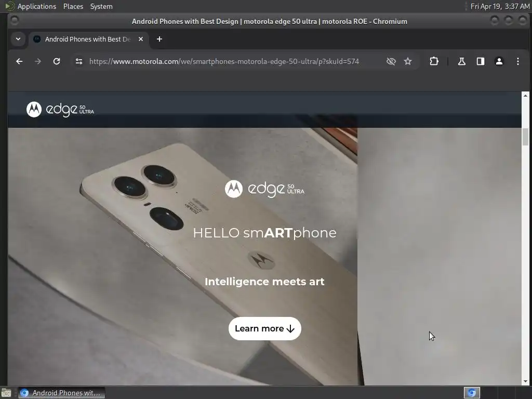Click the show desktop icon in bottom panel

pyautogui.click(x=6, y=393)
